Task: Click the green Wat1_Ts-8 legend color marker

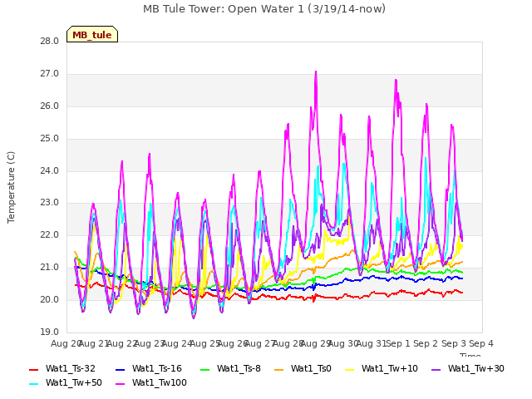Action: click(205, 369)
